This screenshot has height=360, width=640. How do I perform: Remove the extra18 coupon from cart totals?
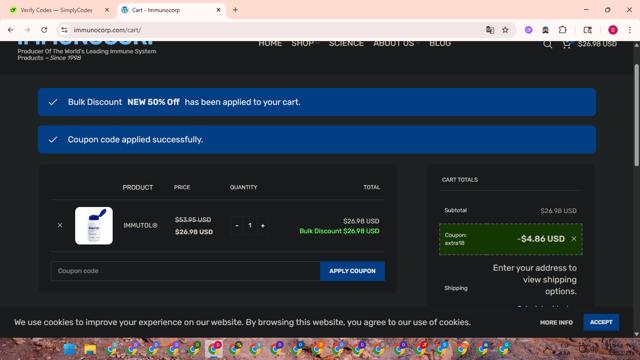tap(574, 239)
